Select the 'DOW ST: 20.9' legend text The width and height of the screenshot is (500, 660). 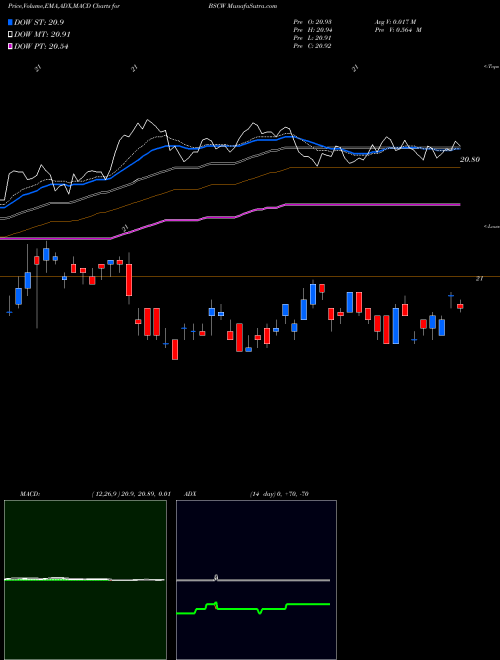click(39, 22)
